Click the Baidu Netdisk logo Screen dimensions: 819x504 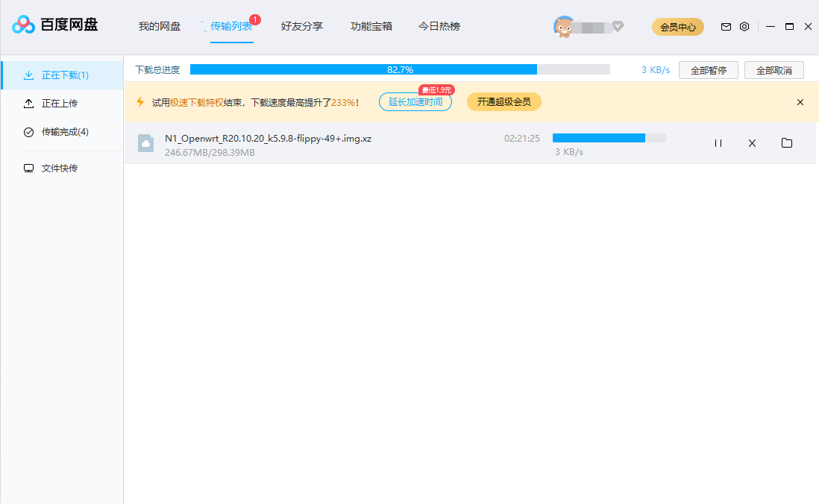(55, 25)
